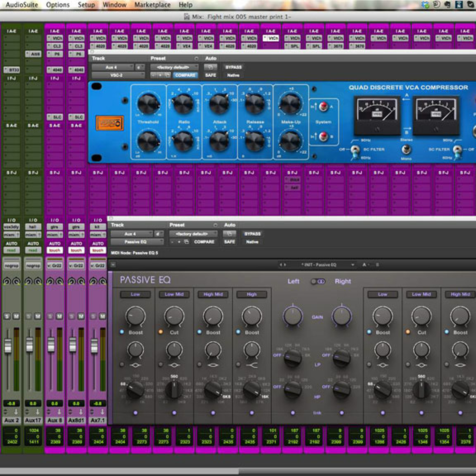Click the orange Vertigo logo badge
Viewport: 476px width, 476px height.
pos(110,123)
